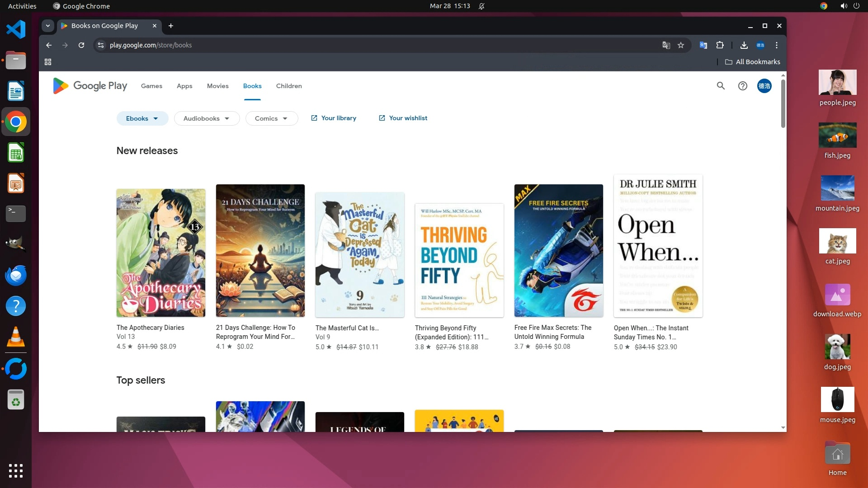Expand the Comics dropdown chip
This screenshot has width=868, height=488.
(271, 118)
